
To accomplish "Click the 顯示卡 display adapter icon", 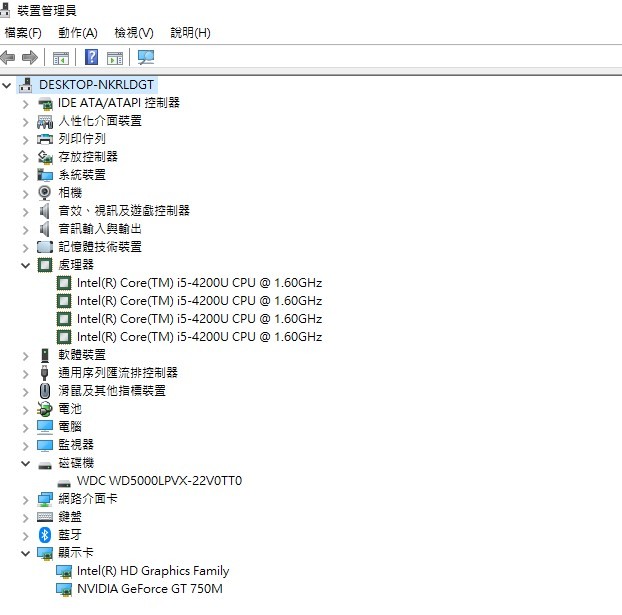I will [45, 553].
